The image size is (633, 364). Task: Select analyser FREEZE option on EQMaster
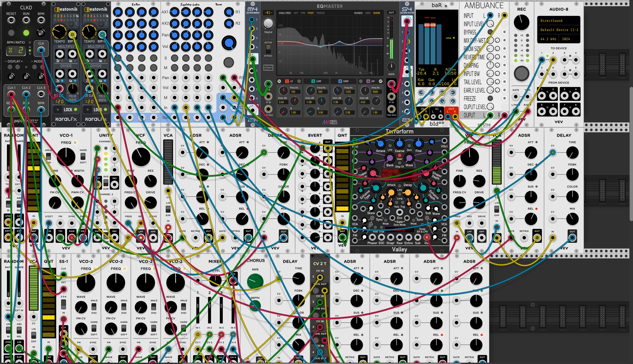(x=320, y=13)
